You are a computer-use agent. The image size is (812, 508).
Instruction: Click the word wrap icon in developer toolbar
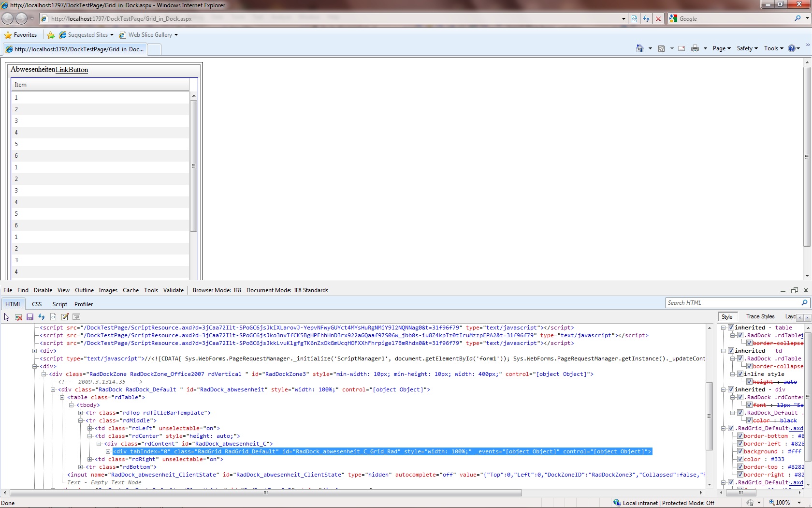(76, 317)
